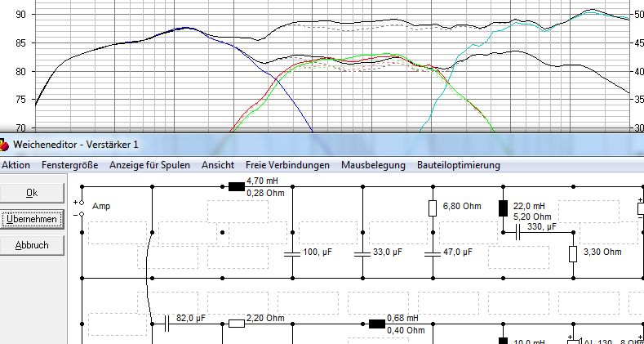644x344 pixels.
Task: Select the 6,80 Ohm resistor symbol
Action: 433,208
